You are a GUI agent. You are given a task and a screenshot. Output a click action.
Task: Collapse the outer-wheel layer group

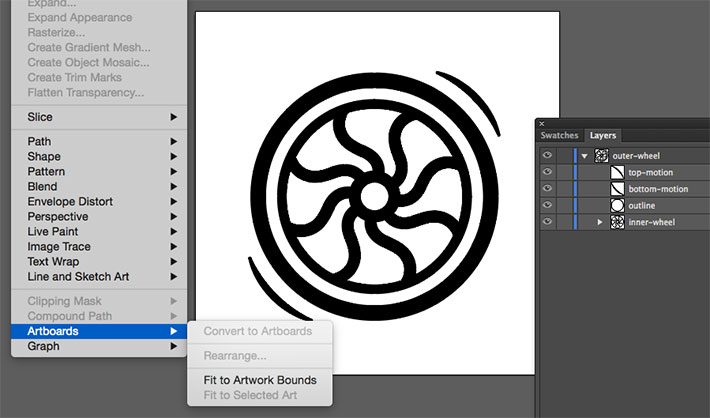pyautogui.click(x=585, y=156)
